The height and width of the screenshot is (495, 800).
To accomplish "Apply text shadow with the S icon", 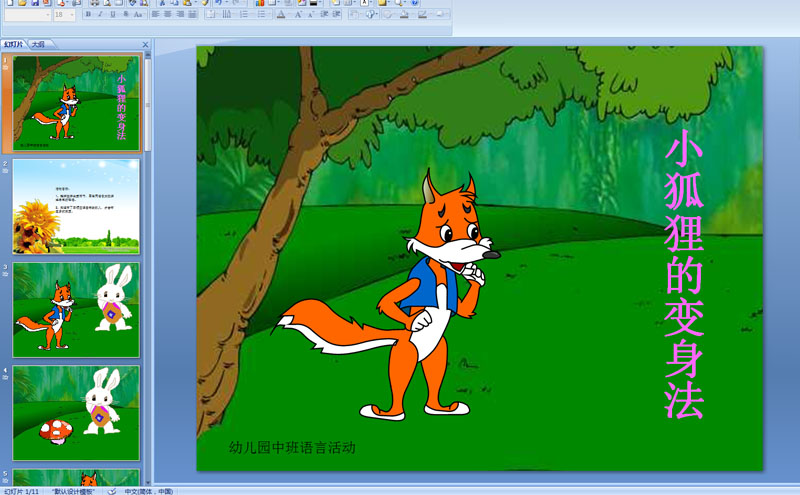I will 126,14.
